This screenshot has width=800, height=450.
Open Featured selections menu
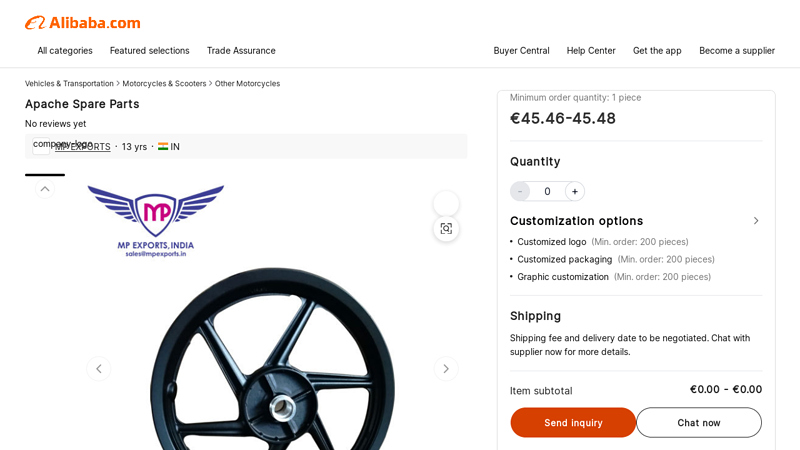149,50
